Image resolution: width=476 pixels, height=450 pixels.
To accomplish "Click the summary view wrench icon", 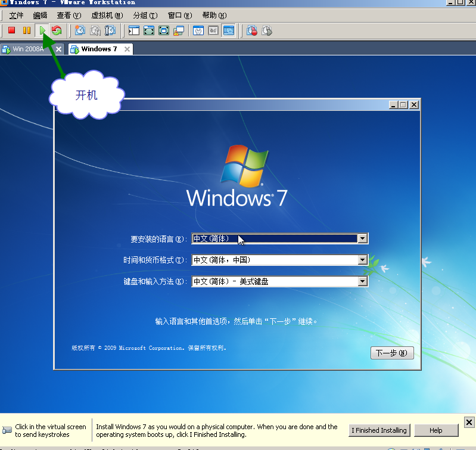I will 198,30.
